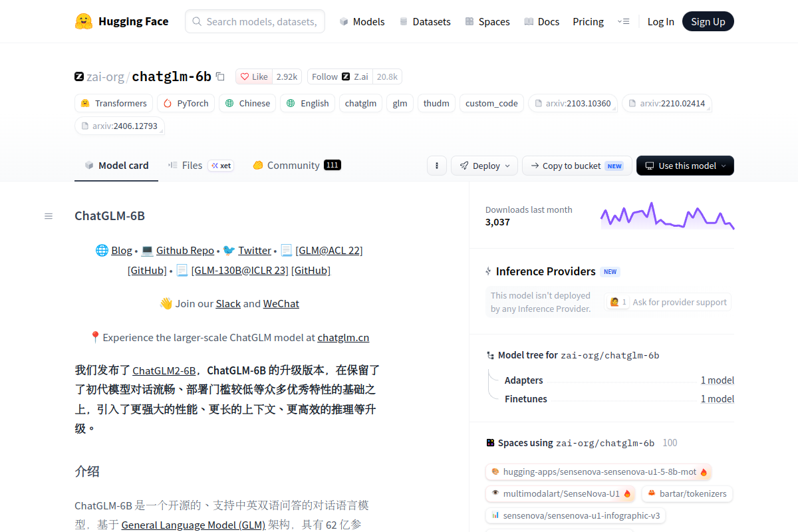The height and width of the screenshot is (532, 798).
Task: Select the chatglm tag
Action: click(x=360, y=103)
